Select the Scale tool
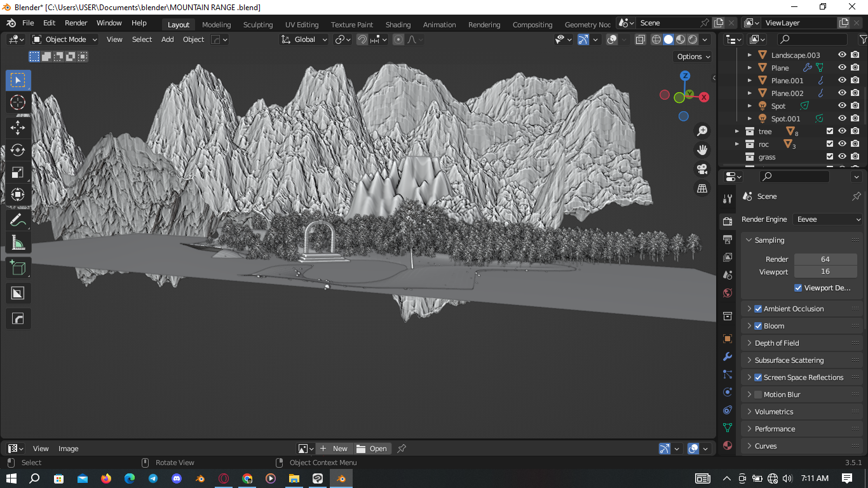The image size is (868, 488). pyautogui.click(x=18, y=173)
